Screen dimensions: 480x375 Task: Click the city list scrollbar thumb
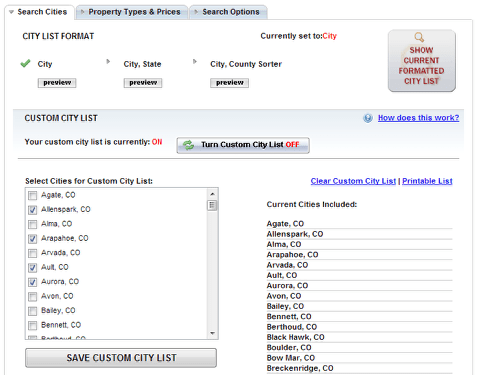pos(212,205)
